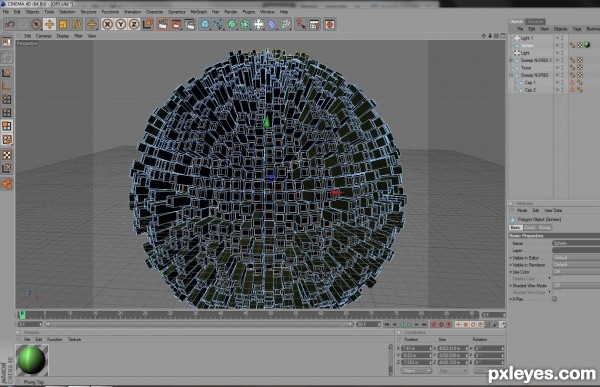
Task: Expand the Sweep NURBS.1 tree node
Action: click(x=511, y=60)
